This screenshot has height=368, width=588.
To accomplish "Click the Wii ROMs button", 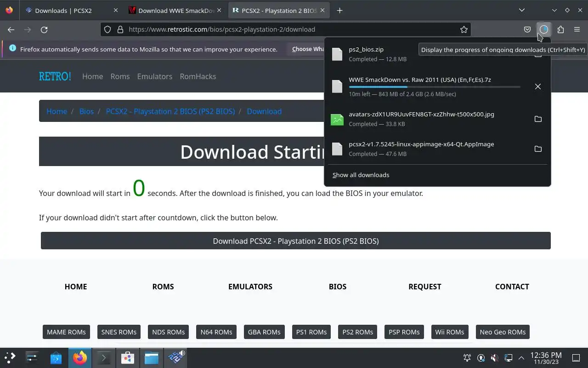I will coord(450,332).
